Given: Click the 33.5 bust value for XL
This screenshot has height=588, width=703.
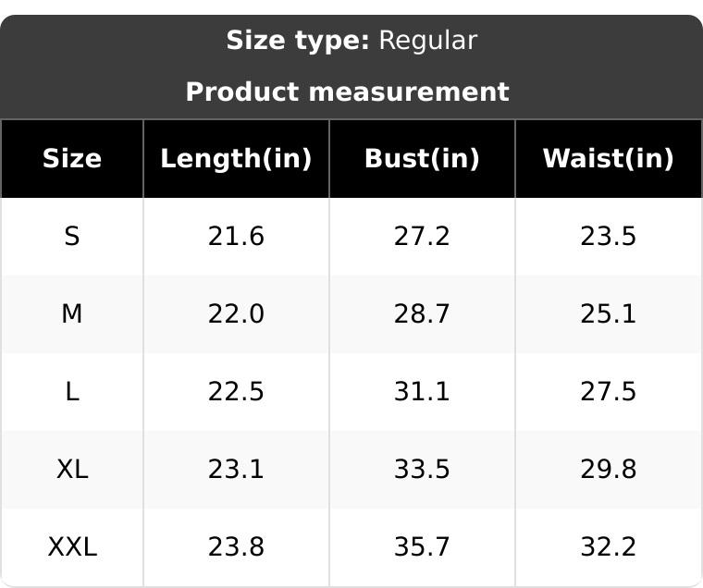Looking at the screenshot, I should (422, 470).
